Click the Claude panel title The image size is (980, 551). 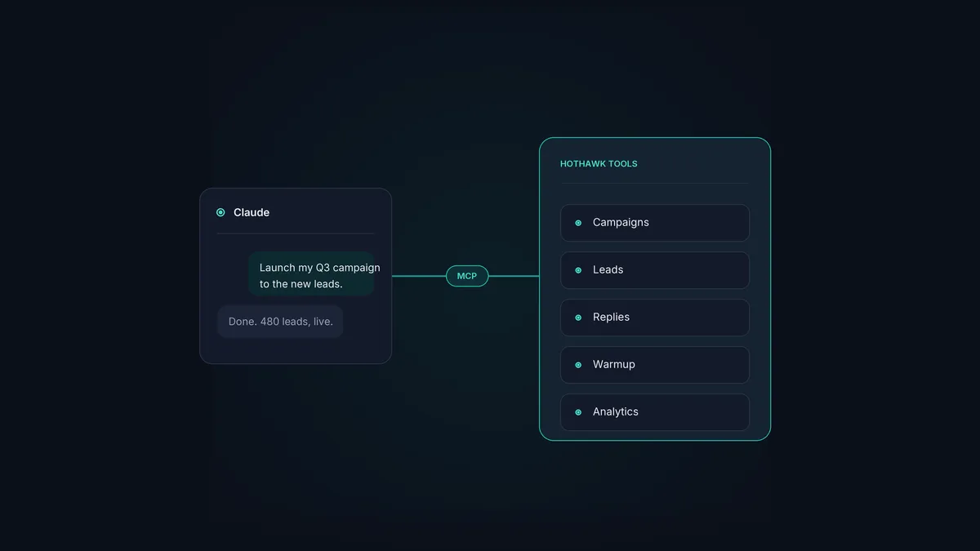(x=252, y=212)
